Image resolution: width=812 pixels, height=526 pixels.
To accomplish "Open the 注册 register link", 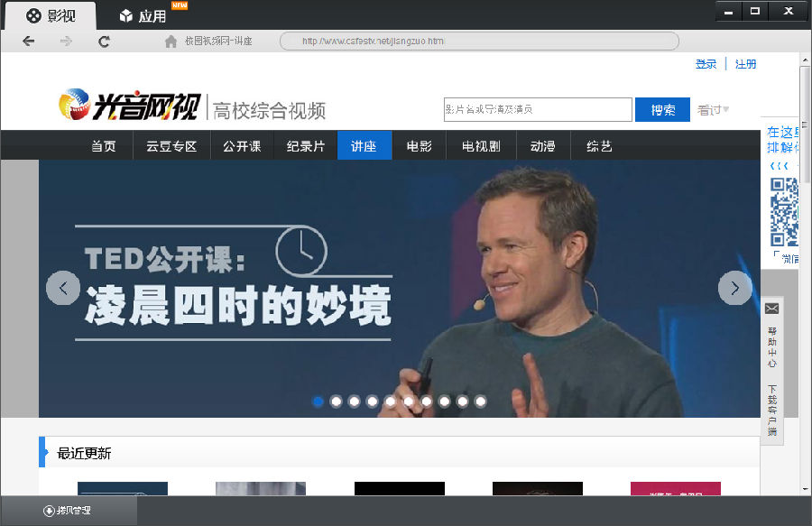I will tap(746, 64).
